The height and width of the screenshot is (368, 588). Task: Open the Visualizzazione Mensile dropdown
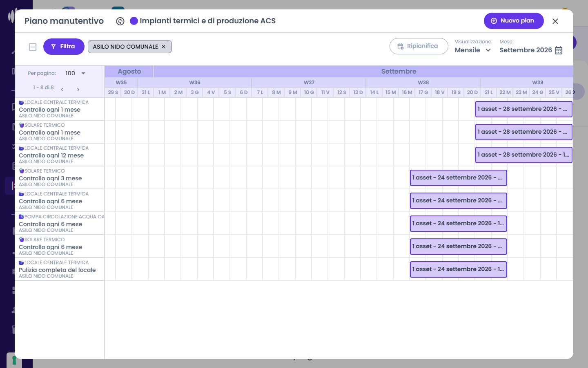473,50
